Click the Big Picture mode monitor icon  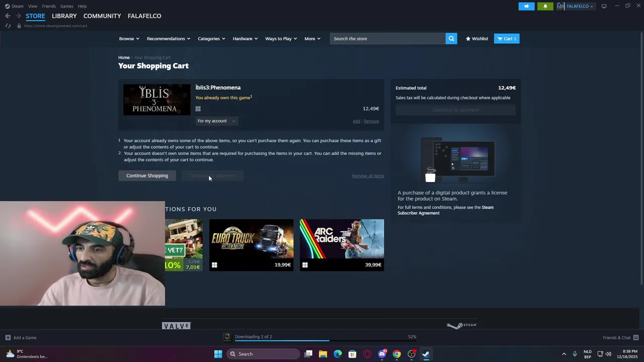coord(604,6)
